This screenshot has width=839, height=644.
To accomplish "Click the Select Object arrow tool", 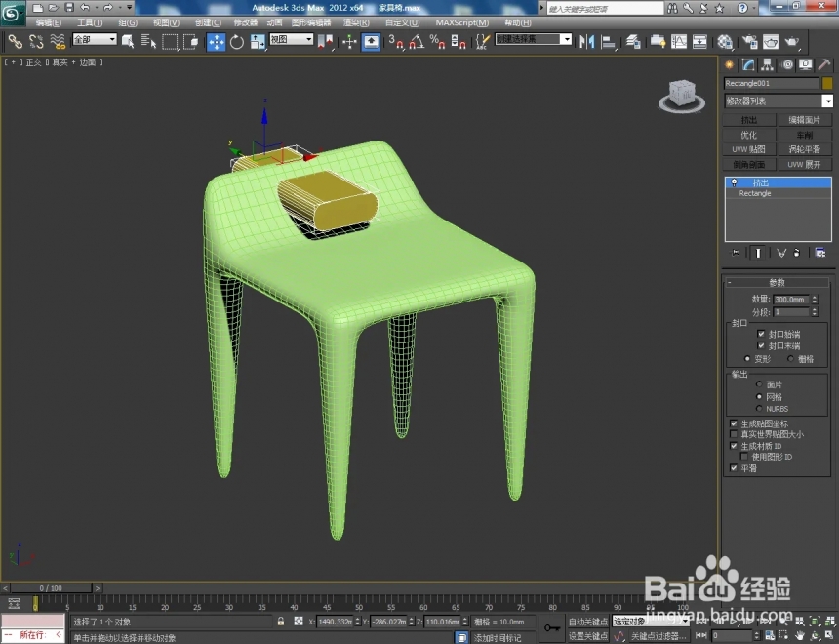I will click(128, 41).
